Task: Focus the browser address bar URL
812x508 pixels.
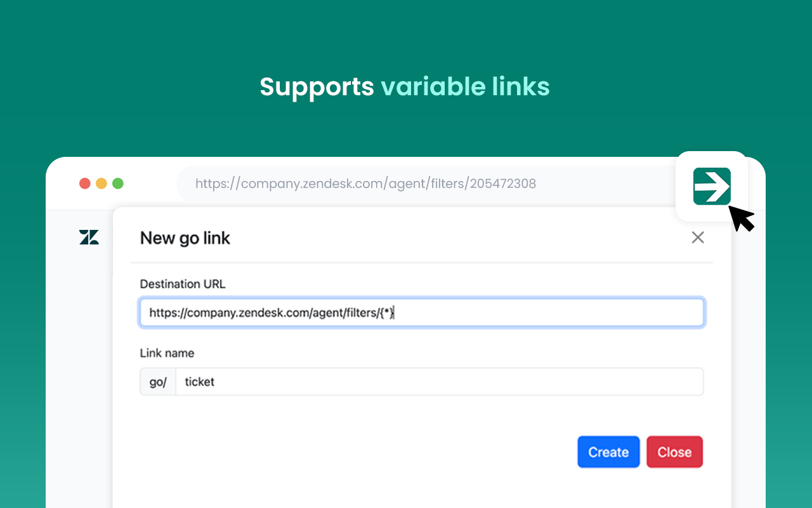Action: point(365,184)
